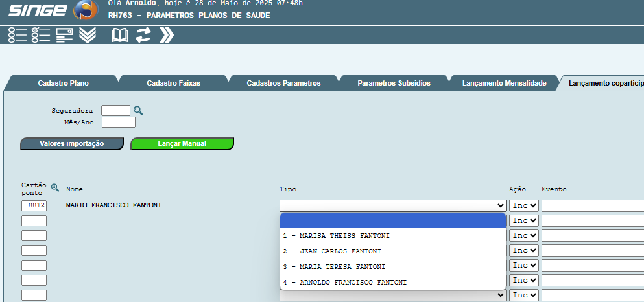Click the triple down chevron icon
The image size is (644, 302).
click(88, 35)
